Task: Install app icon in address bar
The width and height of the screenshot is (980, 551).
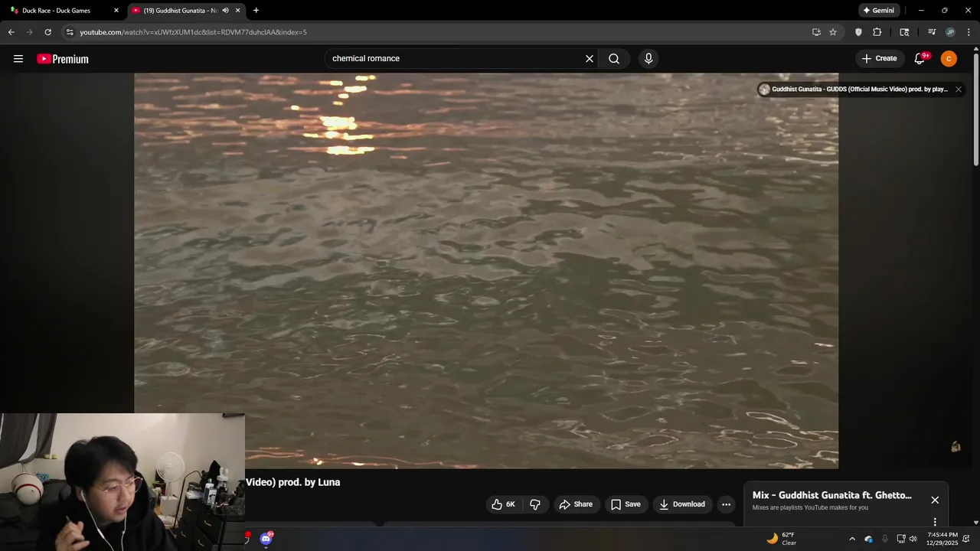Action: point(816,32)
